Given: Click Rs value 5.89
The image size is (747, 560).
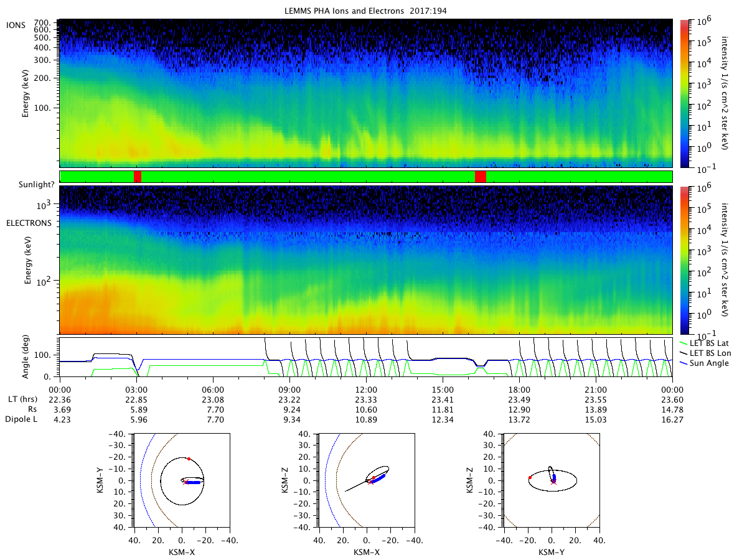Looking at the screenshot, I should 137,409.
